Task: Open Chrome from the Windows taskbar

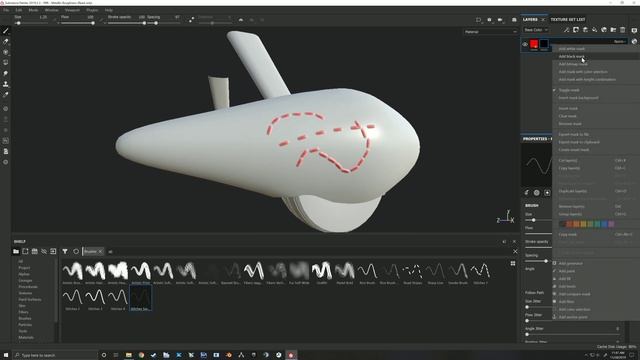Action: 141,355
